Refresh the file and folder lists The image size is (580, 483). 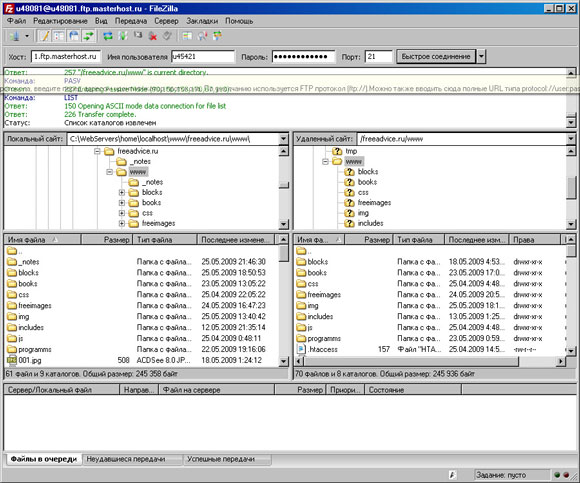click(x=108, y=36)
